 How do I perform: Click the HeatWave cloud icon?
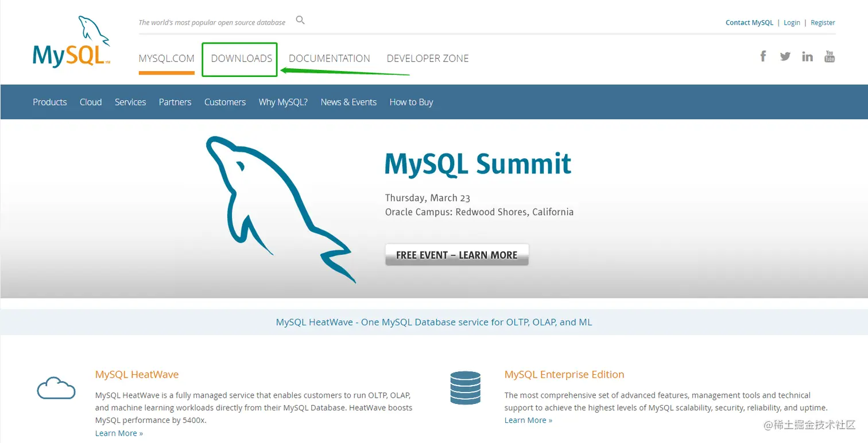[x=56, y=388]
